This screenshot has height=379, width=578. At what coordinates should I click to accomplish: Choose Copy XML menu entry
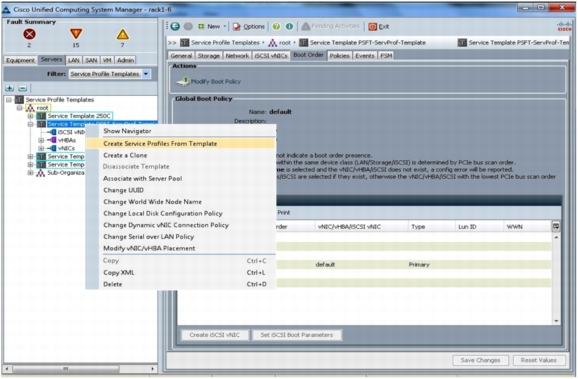(181, 272)
